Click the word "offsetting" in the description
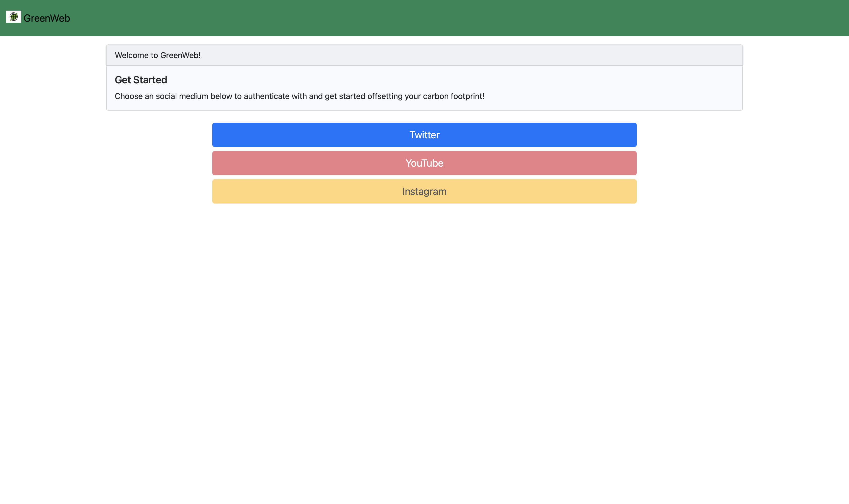The image size is (849, 504). click(x=385, y=96)
